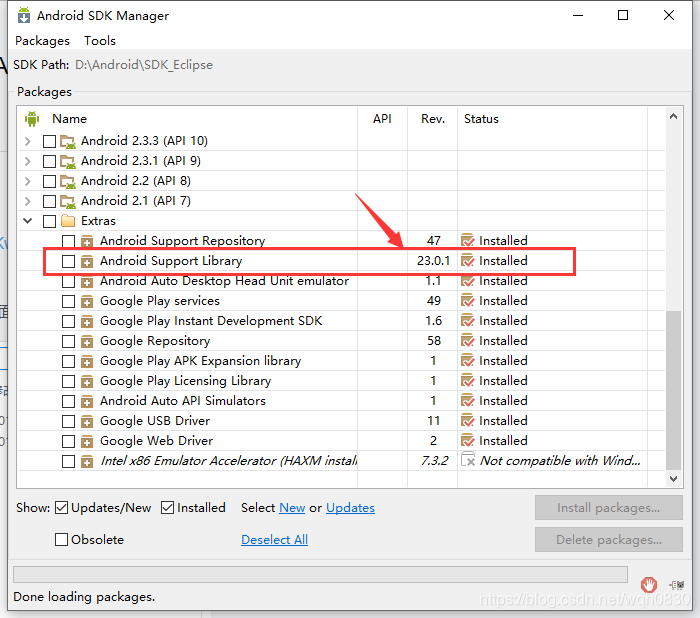Click the red stop hand icon

pyautogui.click(x=649, y=584)
